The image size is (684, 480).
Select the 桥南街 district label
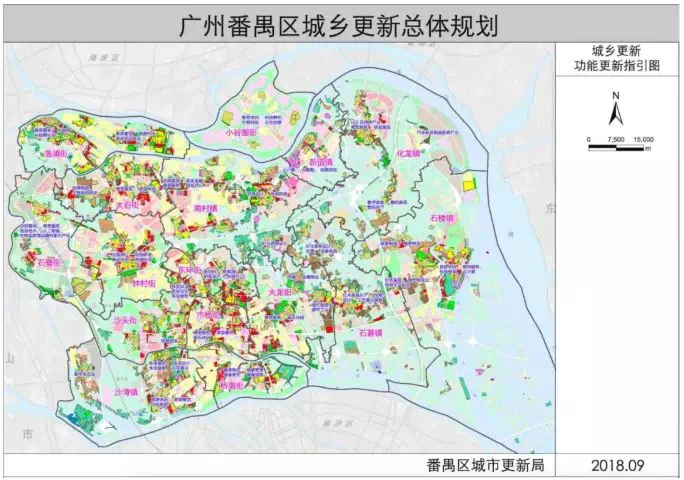coord(231,386)
